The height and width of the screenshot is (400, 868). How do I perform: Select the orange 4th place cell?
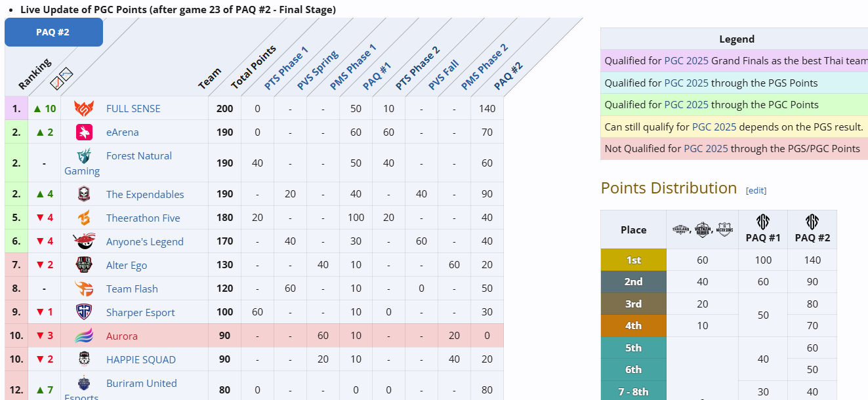(x=633, y=326)
